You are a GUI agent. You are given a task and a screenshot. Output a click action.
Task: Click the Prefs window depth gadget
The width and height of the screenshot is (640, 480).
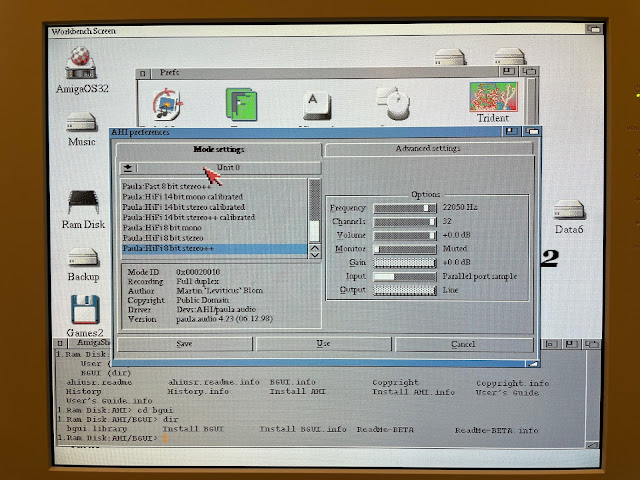[x=529, y=71]
